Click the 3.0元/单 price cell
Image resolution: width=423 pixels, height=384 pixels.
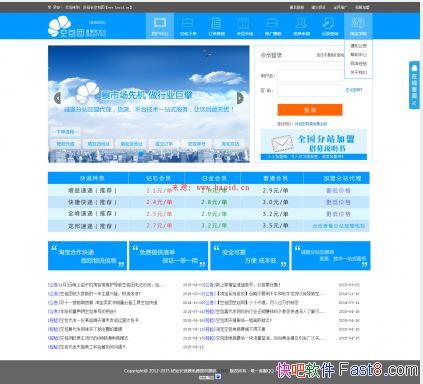coord(275,202)
